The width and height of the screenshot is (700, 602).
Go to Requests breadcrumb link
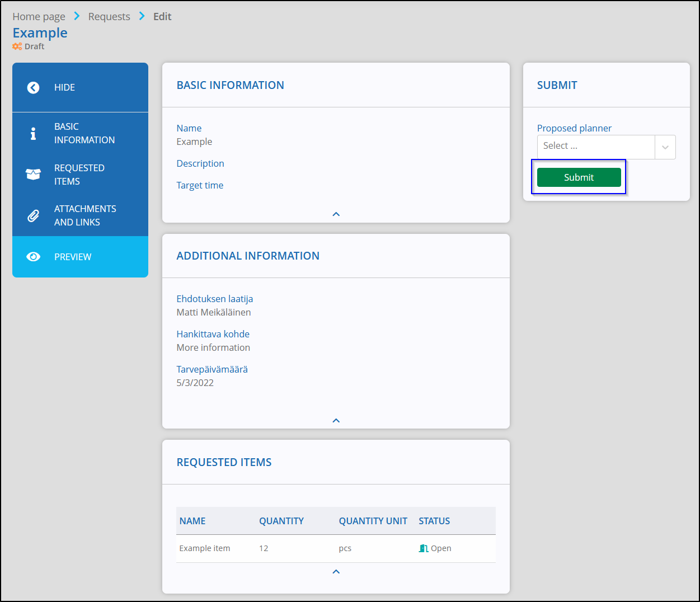click(x=109, y=17)
